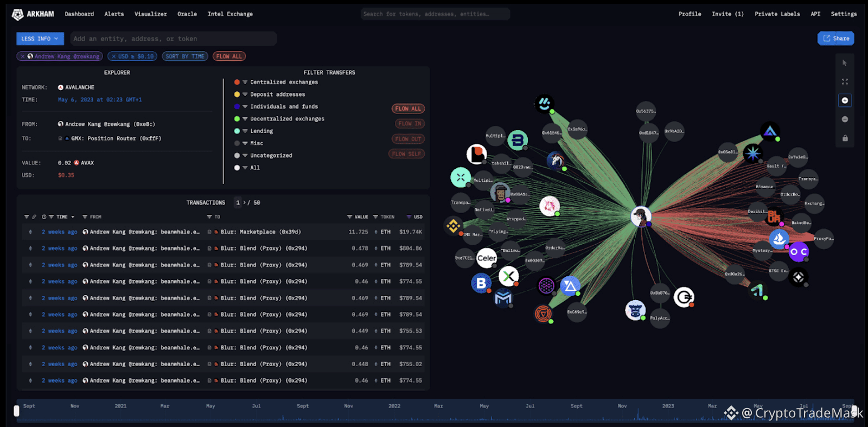The height and width of the screenshot is (427, 868).
Task: Click the Celer node in the graph
Action: (486, 258)
